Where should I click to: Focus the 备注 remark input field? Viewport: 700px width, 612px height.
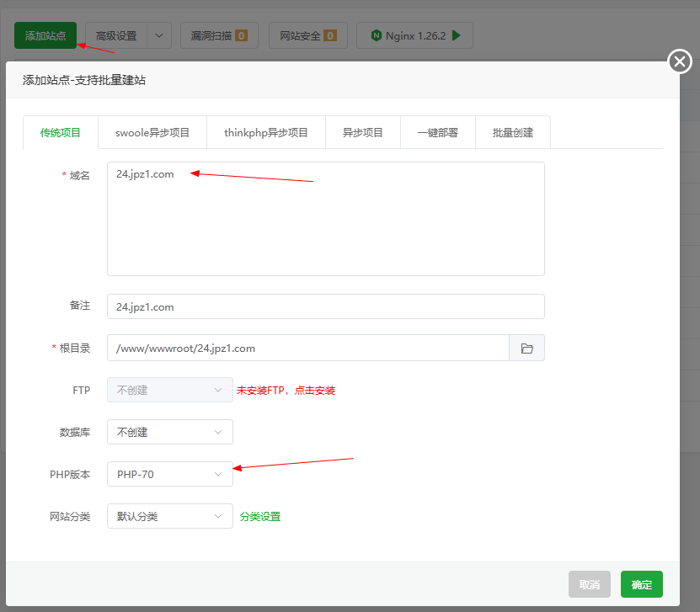pyautogui.click(x=326, y=306)
